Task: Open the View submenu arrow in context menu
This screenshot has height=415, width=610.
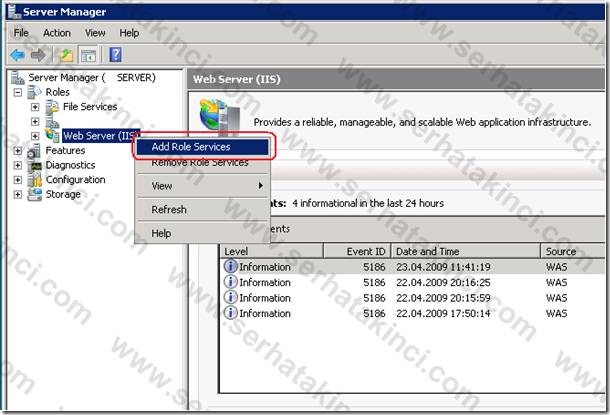Action: [x=261, y=186]
